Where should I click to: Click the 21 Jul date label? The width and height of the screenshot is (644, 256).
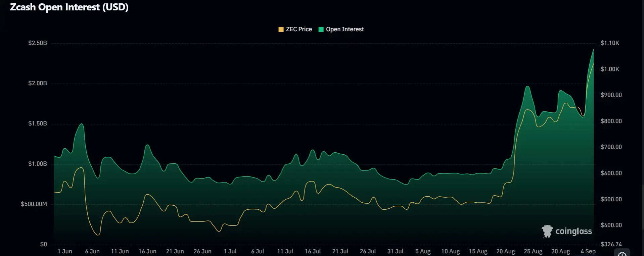click(x=340, y=251)
